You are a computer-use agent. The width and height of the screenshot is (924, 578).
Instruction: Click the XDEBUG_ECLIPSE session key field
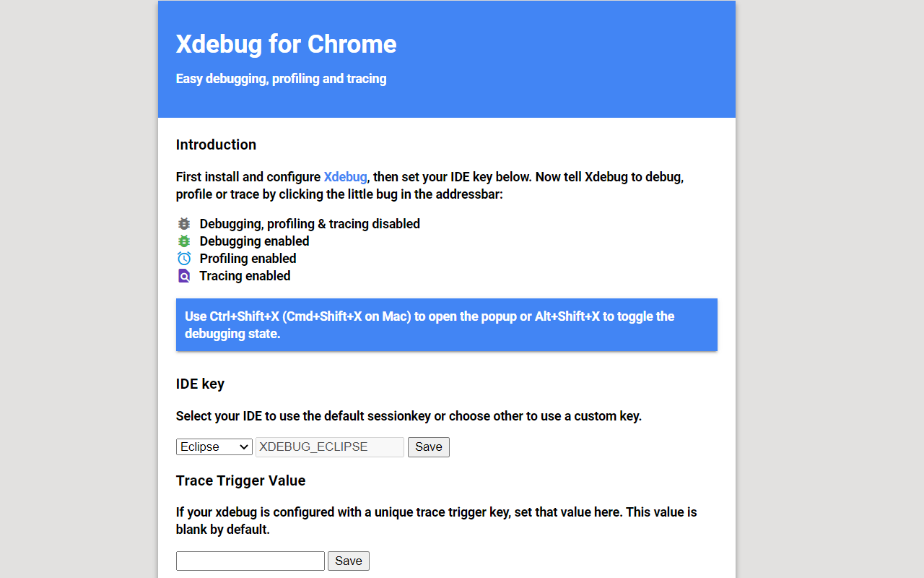coord(329,447)
